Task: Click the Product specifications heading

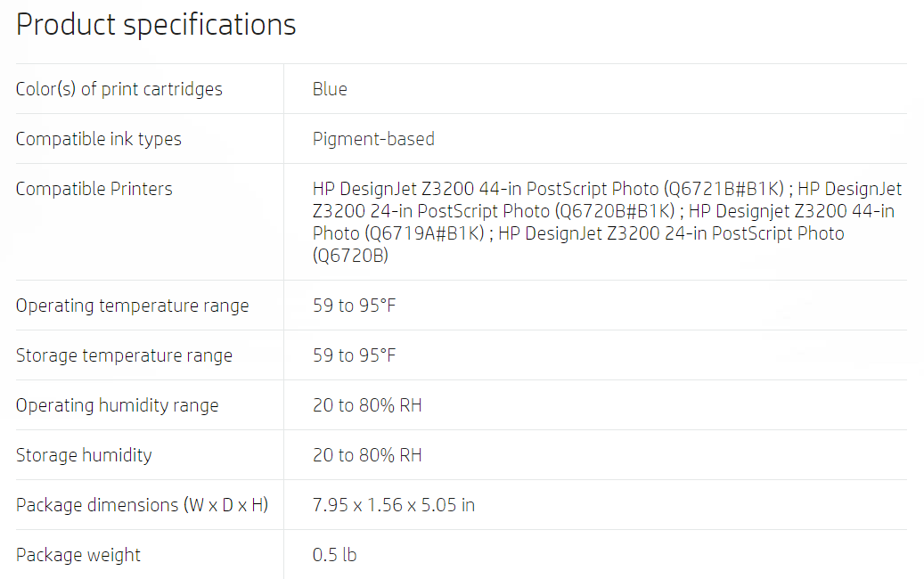Action: (156, 24)
